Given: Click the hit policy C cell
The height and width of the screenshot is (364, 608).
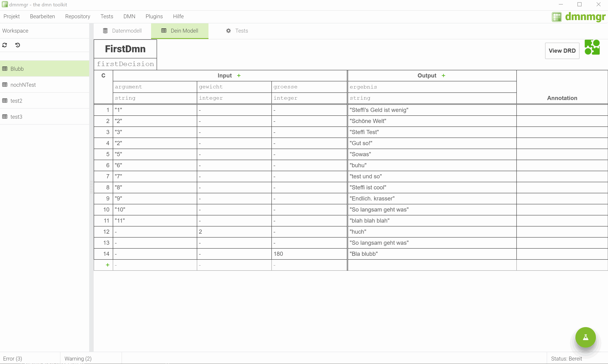Looking at the screenshot, I should point(103,76).
